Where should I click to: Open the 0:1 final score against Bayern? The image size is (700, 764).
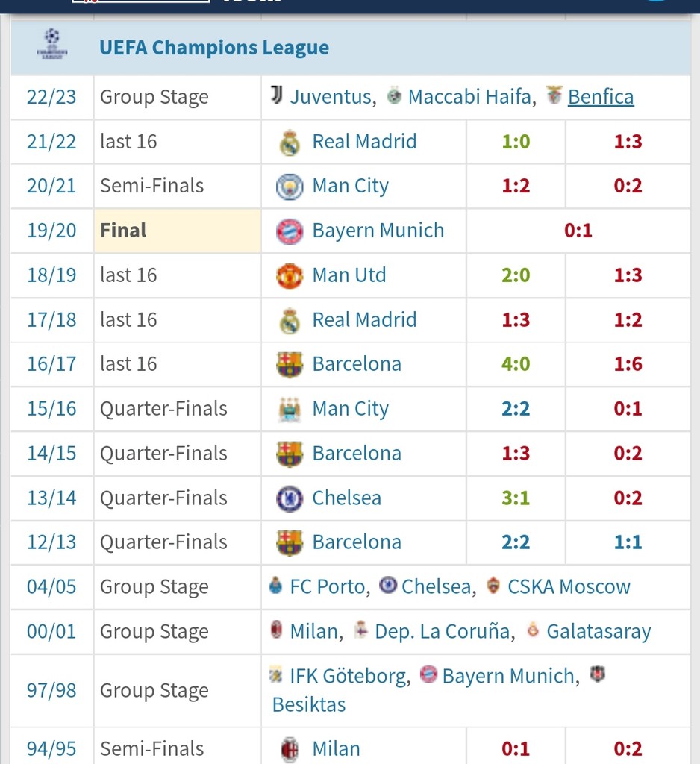pyautogui.click(x=578, y=231)
